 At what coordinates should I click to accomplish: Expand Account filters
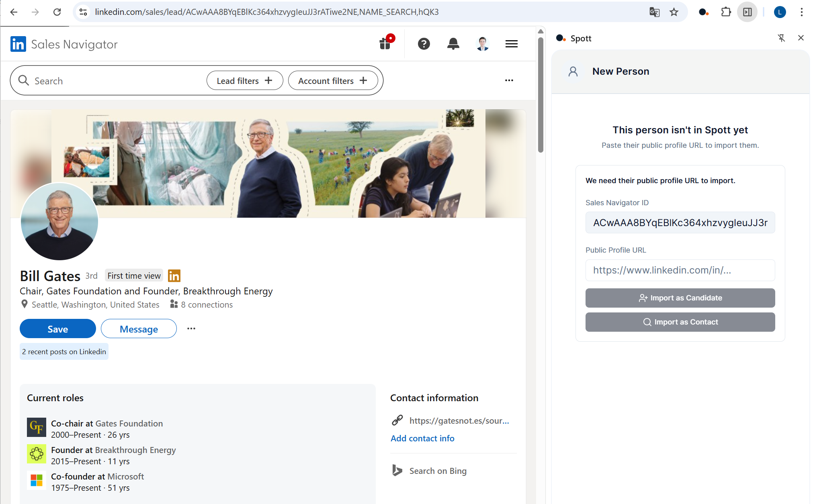click(333, 81)
